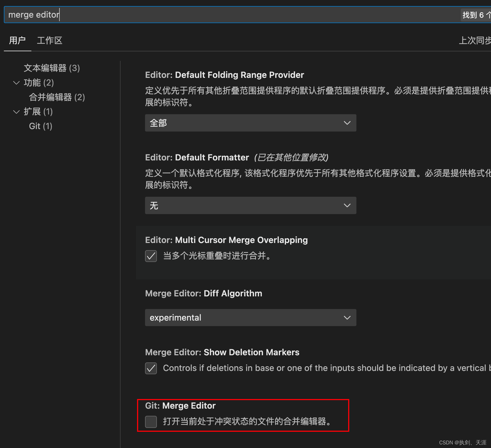Enable the Git: Merge Editor checkbox
Viewport: 491px width, 448px height.
point(151,422)
